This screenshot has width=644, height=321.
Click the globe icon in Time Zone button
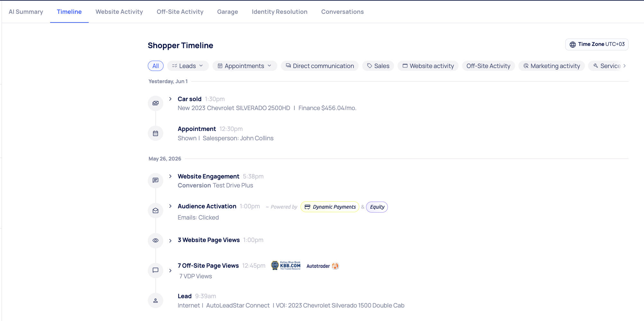point(573,45)
